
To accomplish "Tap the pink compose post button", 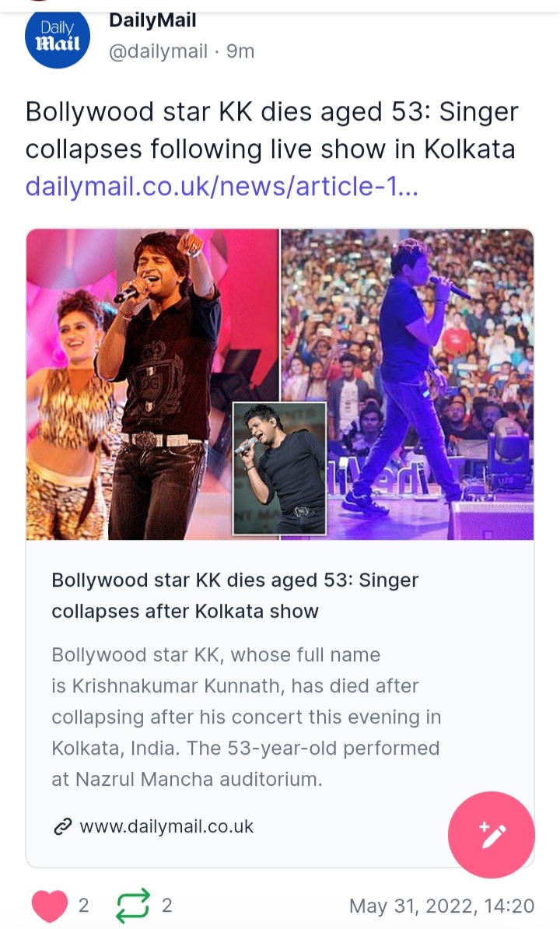I will click(x=492, y=835).
